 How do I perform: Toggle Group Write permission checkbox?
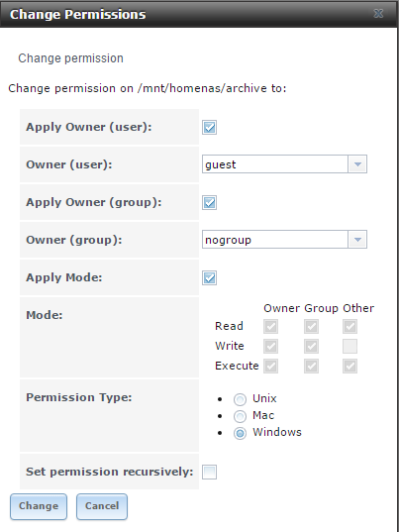311,346
